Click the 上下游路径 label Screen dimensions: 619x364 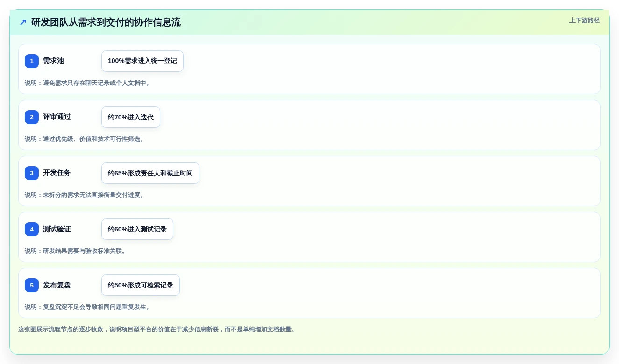coord(584,21)
